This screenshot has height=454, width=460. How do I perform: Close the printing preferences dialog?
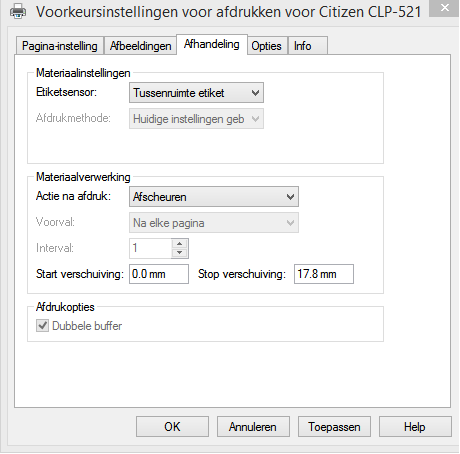point(444,8)
